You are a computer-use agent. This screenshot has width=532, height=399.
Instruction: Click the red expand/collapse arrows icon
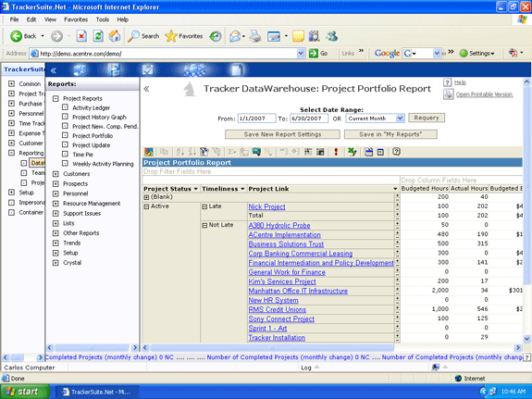click(x=336, y=152)
